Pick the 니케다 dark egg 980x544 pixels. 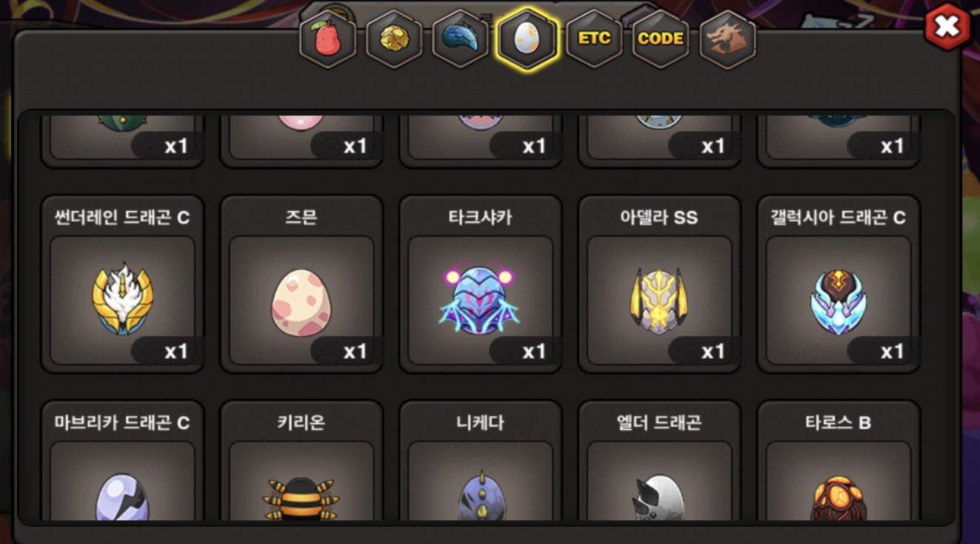coord(480,461)
